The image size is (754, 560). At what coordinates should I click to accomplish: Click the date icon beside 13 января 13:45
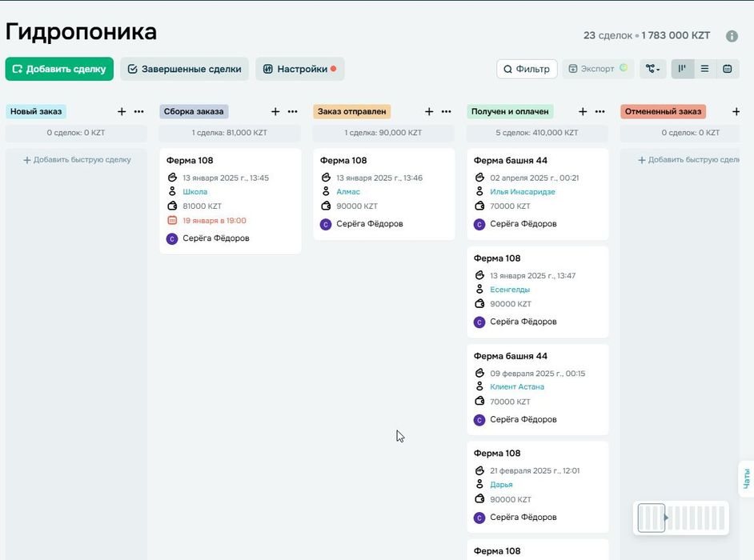[172, 178]
